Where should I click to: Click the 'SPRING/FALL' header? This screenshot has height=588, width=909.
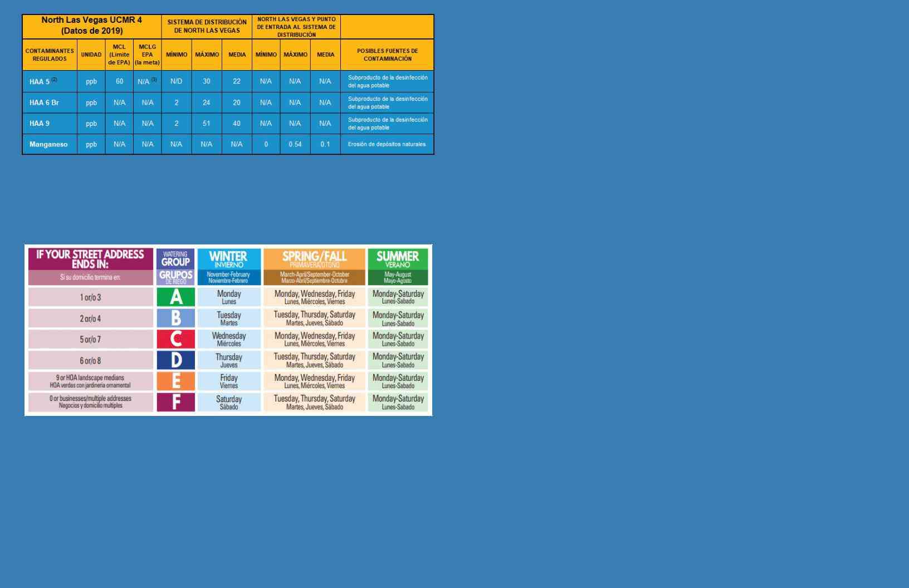coord(315,259)
